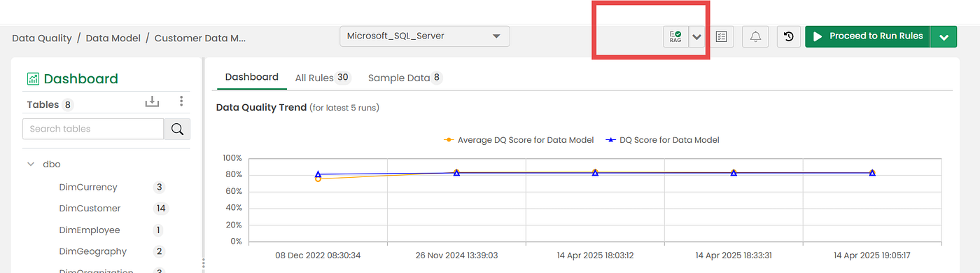Click the 14 Apr 2025 18:33:31 data point

point(734,172)
